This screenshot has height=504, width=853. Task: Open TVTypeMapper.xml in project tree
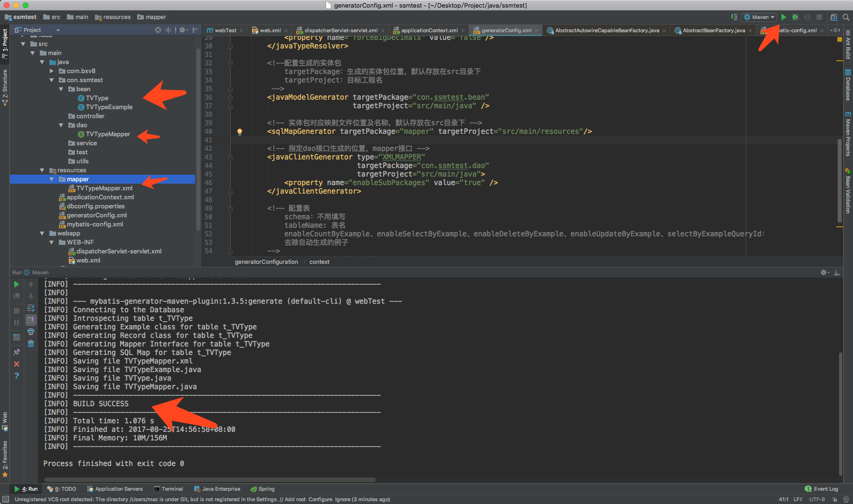(x=104, y=188)
